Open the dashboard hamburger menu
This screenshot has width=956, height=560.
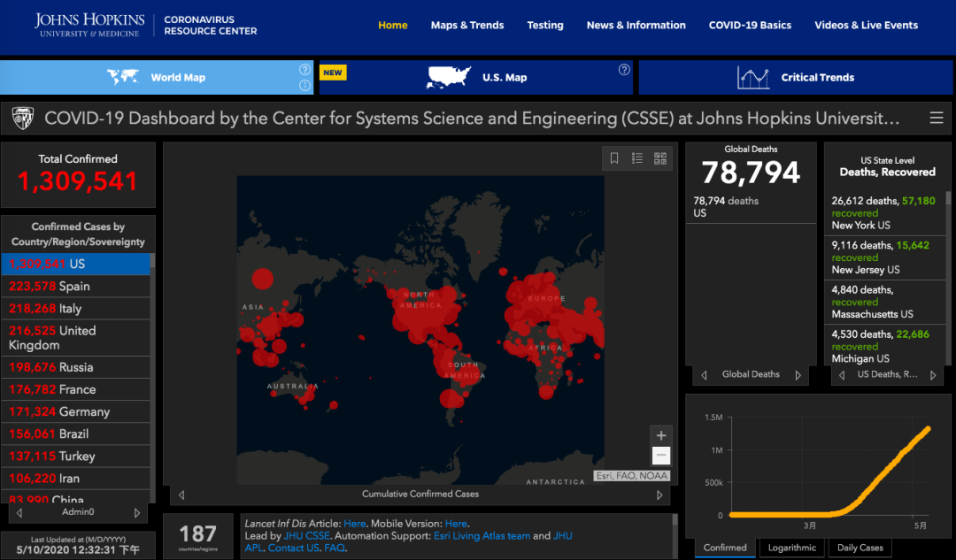tap(937, 118)
